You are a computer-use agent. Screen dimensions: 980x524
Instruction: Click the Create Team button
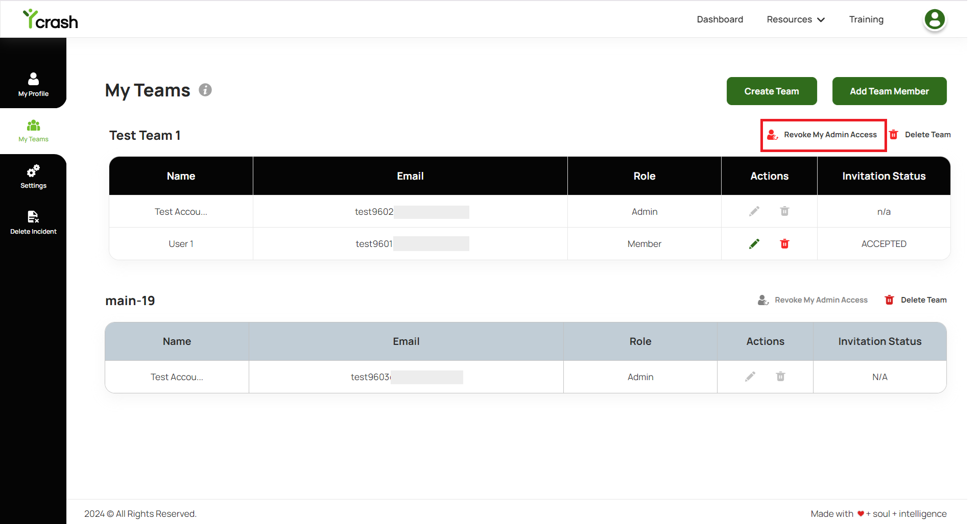click(772, 91)
